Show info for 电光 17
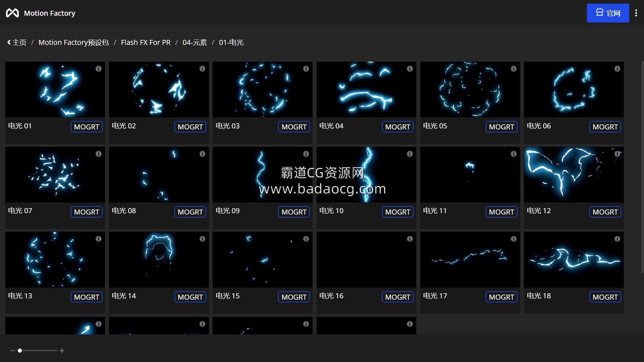This screenshot has height=362, width=644. coord(514,239)
